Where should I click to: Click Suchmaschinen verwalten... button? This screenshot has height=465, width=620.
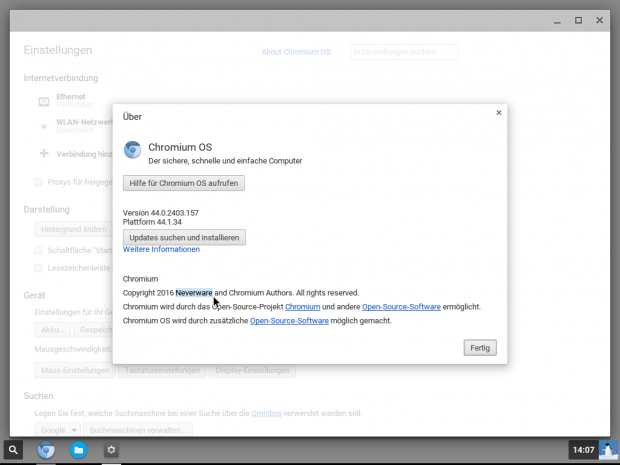[138, 430]
